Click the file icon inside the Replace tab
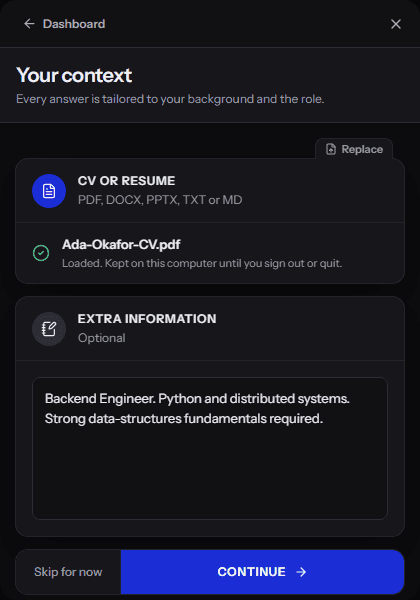 click(331, 149)
